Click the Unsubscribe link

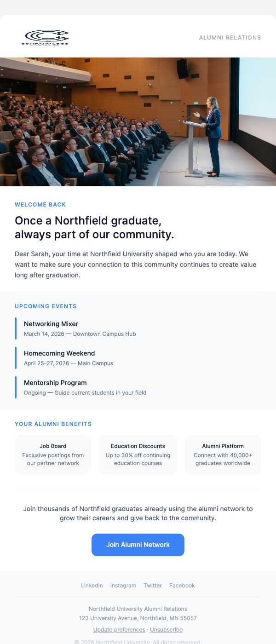(x=166, y=629)
